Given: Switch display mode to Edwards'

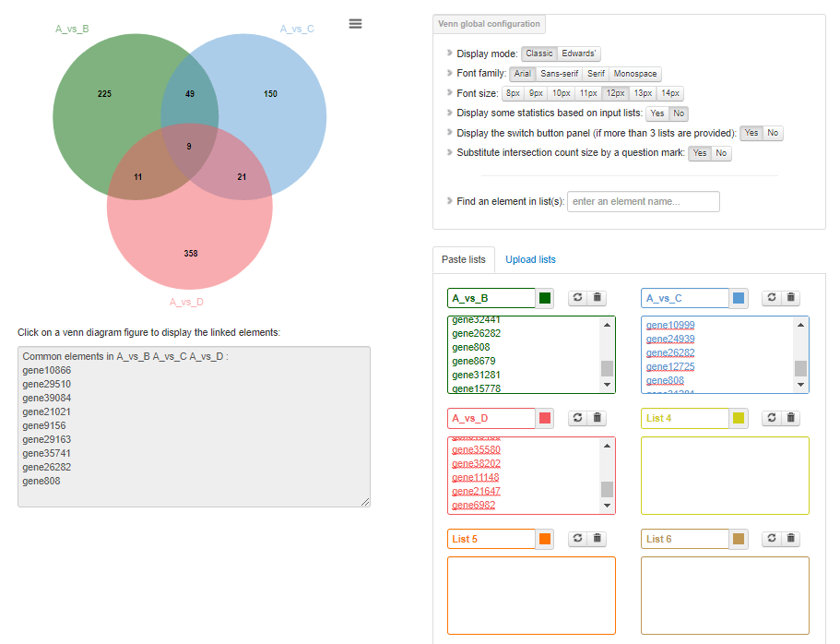Looking at the screenshot, I should (579, 54).
